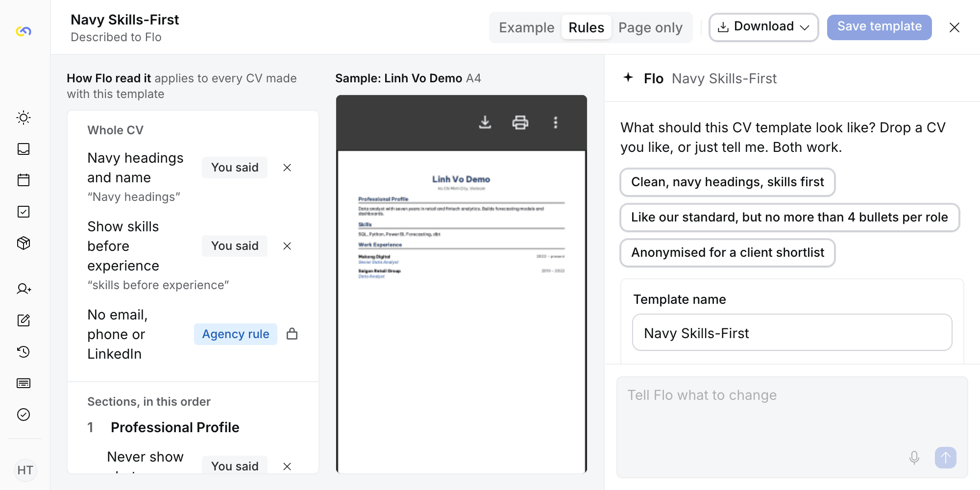Switch to the Page only tab

coord(651,27)
